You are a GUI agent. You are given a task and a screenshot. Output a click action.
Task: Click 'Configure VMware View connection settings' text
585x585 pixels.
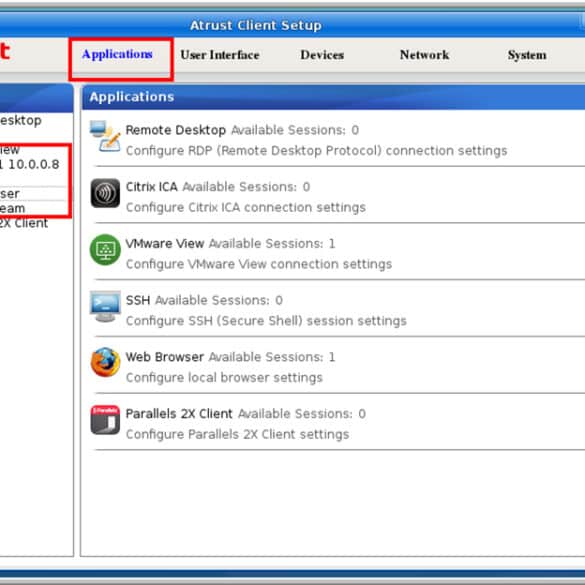click(x=259, y=264)
